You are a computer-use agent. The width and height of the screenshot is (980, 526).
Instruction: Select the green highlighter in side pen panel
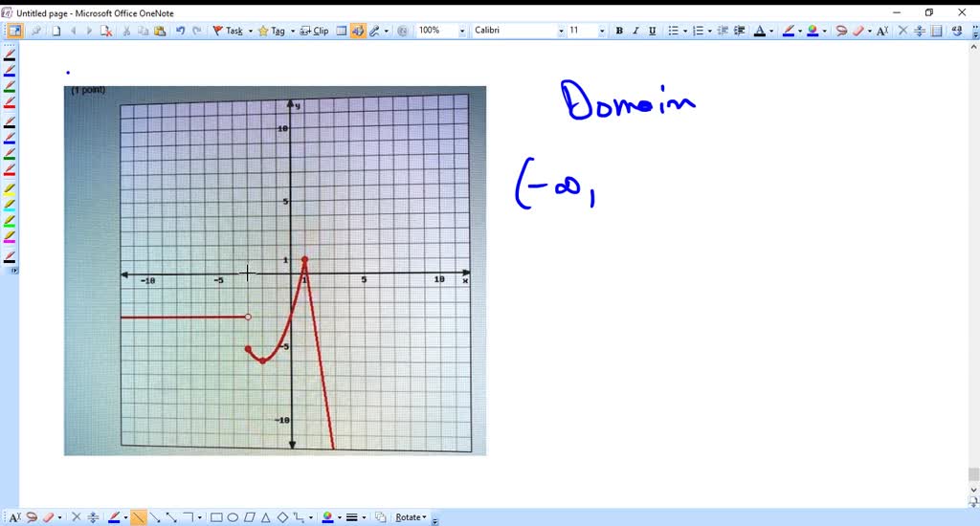tap(10, 221)
